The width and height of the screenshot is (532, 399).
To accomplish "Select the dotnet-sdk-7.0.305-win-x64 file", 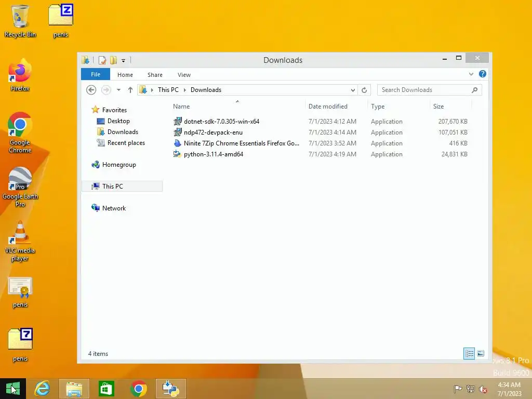I will click(x=221, y=122).
